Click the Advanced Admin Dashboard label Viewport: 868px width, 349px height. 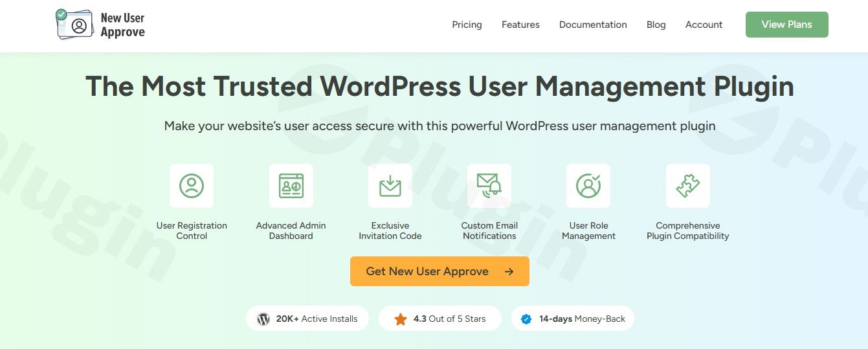pos(291,231)
